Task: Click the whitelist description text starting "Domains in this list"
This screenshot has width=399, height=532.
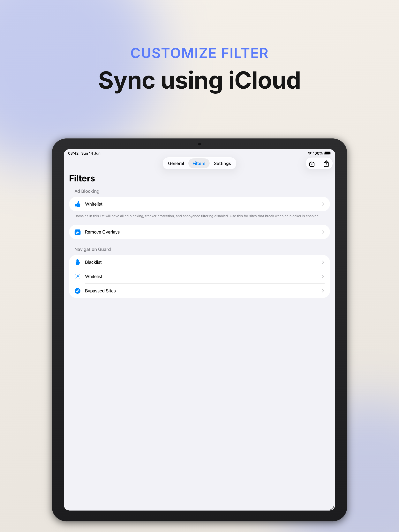Action: click(x=197, y=216)
